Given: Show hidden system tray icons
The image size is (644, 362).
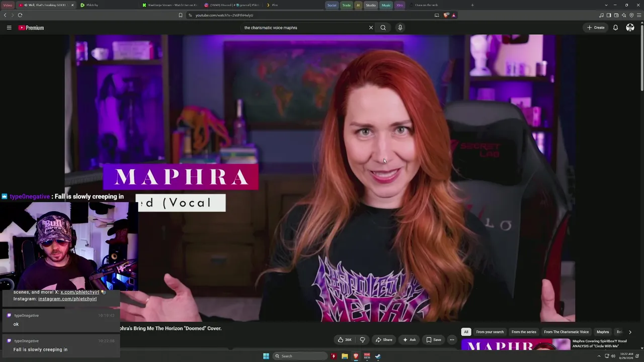Looking at the screenshot, I should click(599, 356).
